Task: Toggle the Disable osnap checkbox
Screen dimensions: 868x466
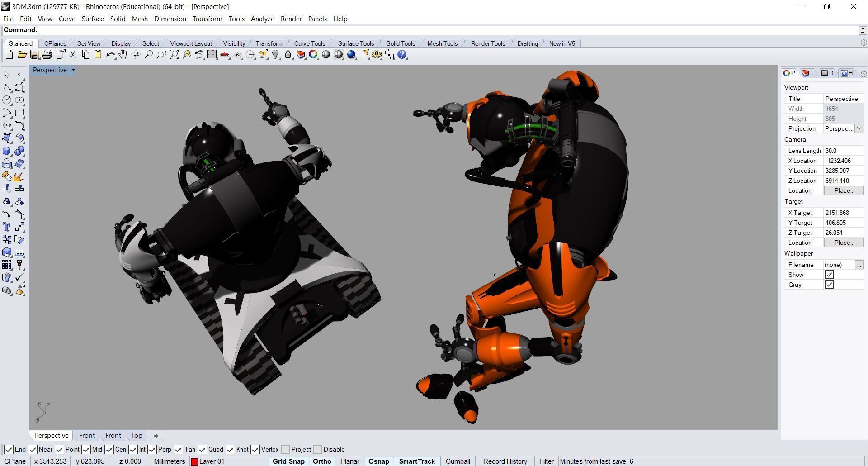Action: tap(317, 449)
